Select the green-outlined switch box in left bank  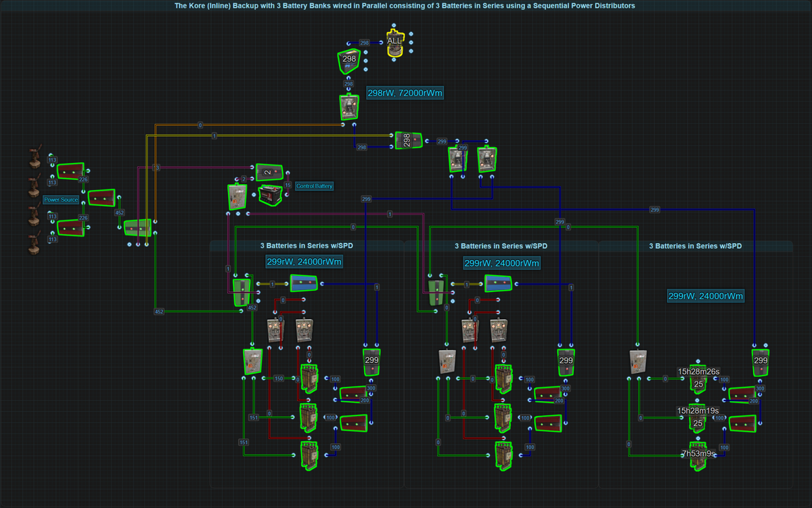point(252,362)
